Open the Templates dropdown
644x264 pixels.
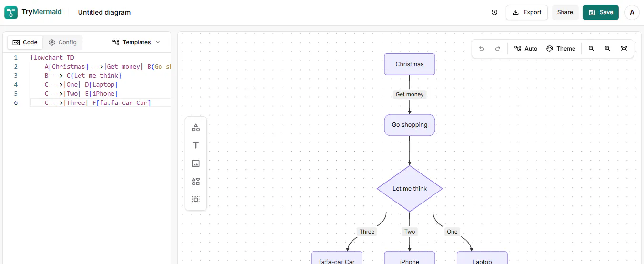tap(136, 42)
